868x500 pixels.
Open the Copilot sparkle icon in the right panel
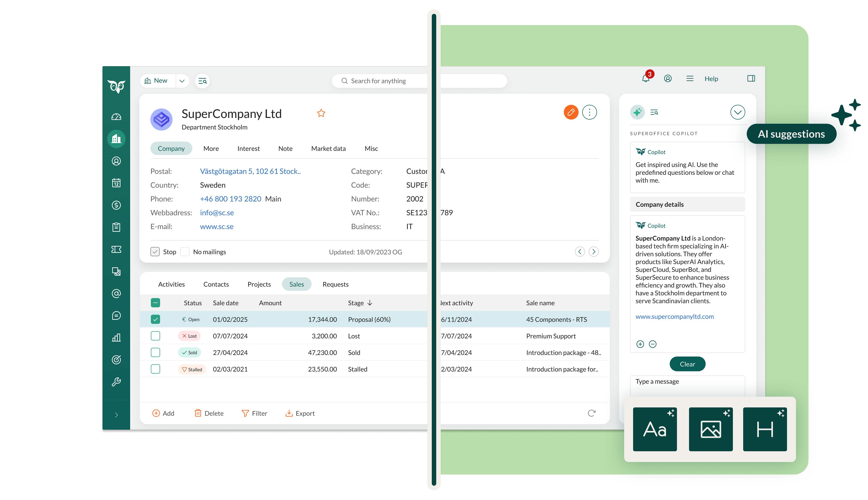point(637,112)
